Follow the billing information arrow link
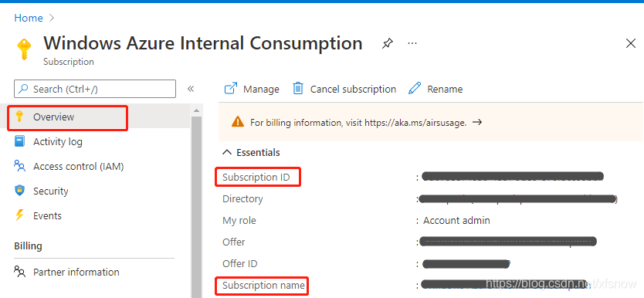 pyautogui.click(x=477, y=122)
